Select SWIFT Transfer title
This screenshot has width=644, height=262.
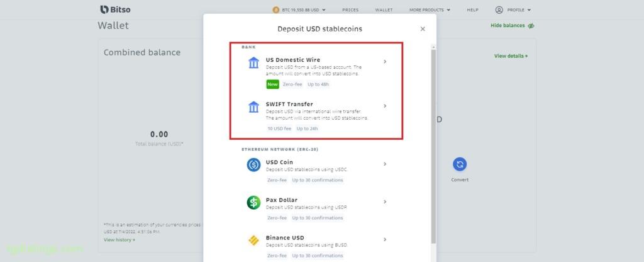click(289, 104)
